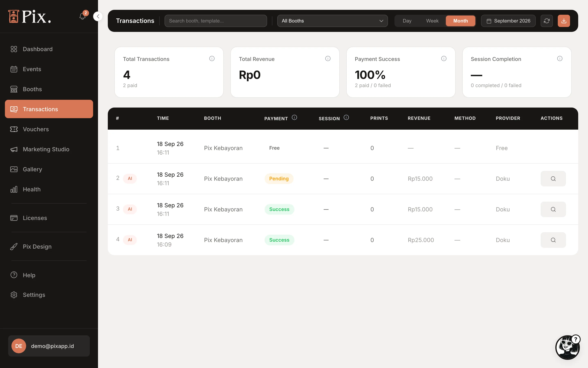This screenshot has height=368, width=588.
Task: Click the AI badge in row 3
Action: (x=130, y=209)
